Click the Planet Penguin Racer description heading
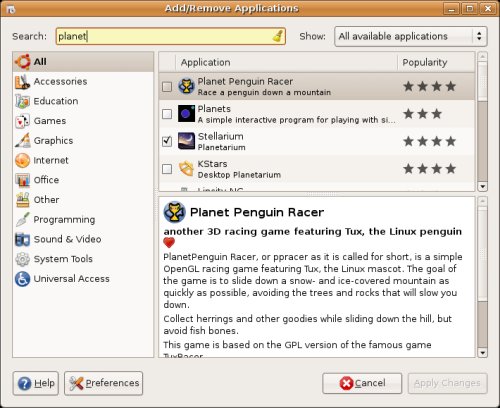Image resolution: width=500 pixels, height=408 pixels. point(257,212)
